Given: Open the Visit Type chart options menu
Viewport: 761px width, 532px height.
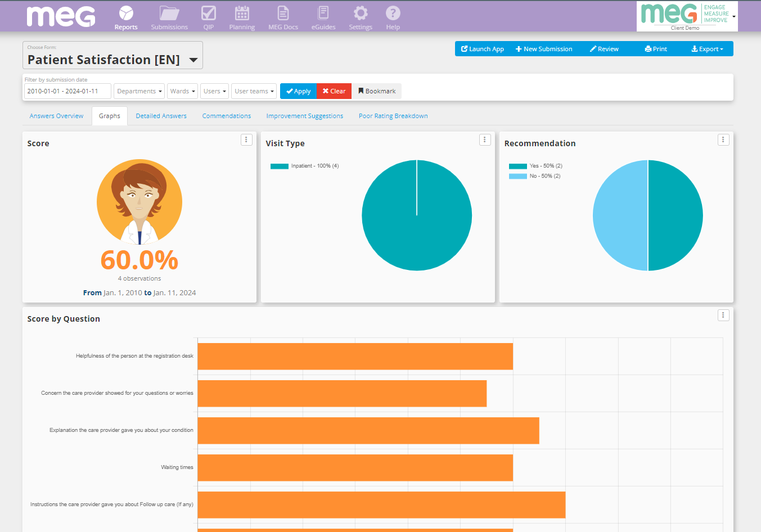Looking at the screenshot, I should coord(485,139).
